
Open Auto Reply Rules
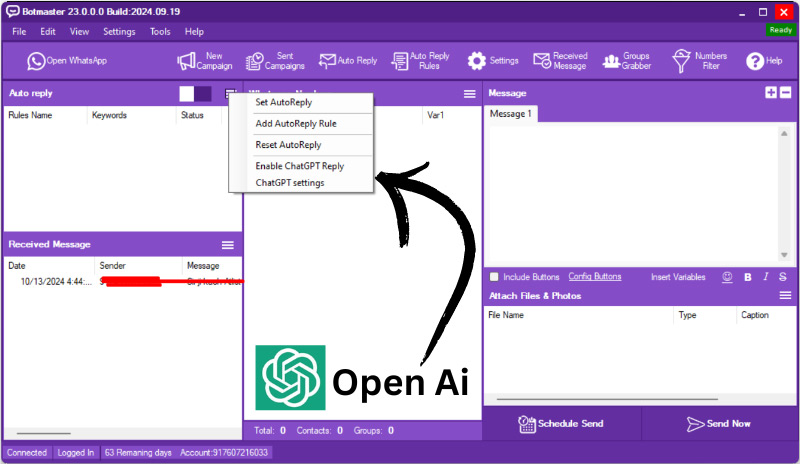click(x=420, y=61)
